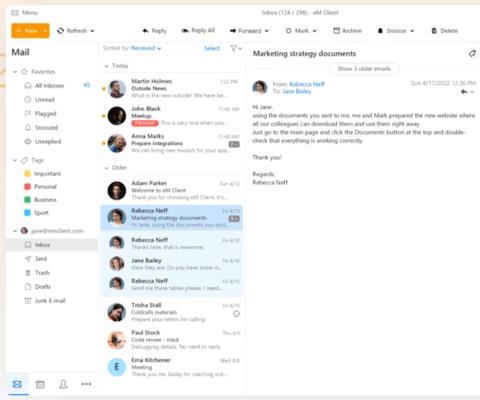
Task: Collapse the Older group
Action: [107, 168]
